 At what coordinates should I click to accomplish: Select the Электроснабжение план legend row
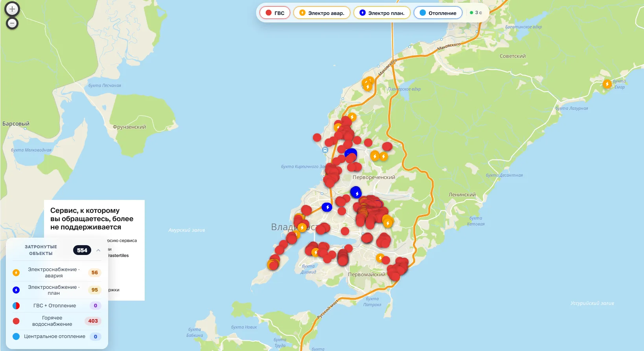click(57, 290)
